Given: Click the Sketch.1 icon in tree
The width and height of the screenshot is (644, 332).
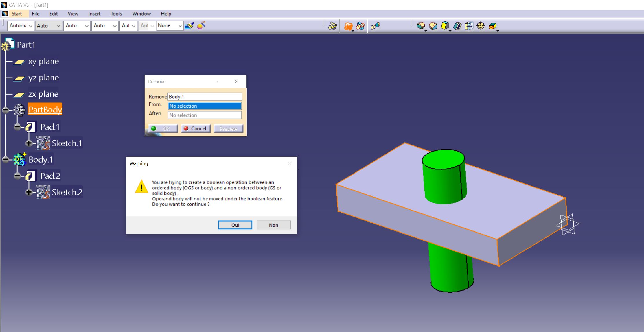Looking at the screenshot, I should click(x=43, y=143).
